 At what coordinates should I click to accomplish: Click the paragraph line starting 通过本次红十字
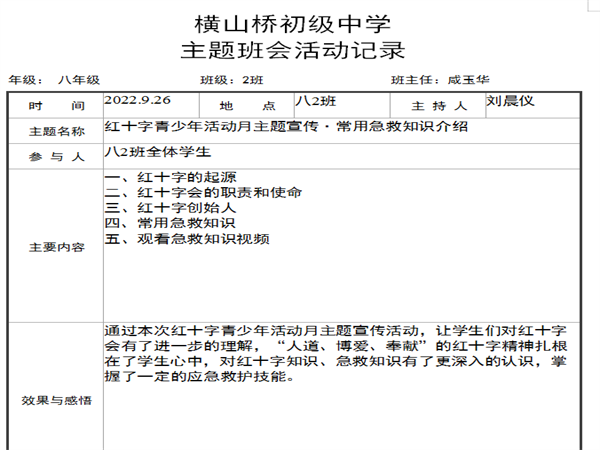(x=336, y=330)
